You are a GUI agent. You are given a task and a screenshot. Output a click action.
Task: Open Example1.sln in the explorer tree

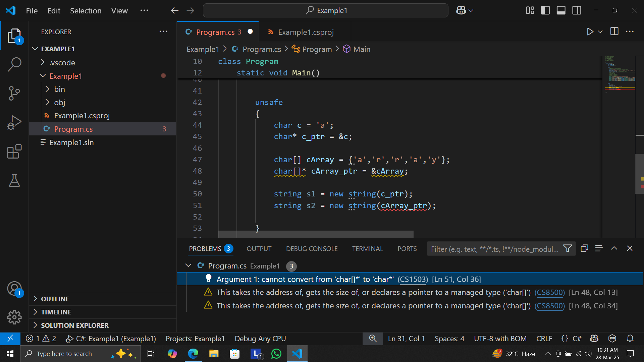click(x=102, y=142)
